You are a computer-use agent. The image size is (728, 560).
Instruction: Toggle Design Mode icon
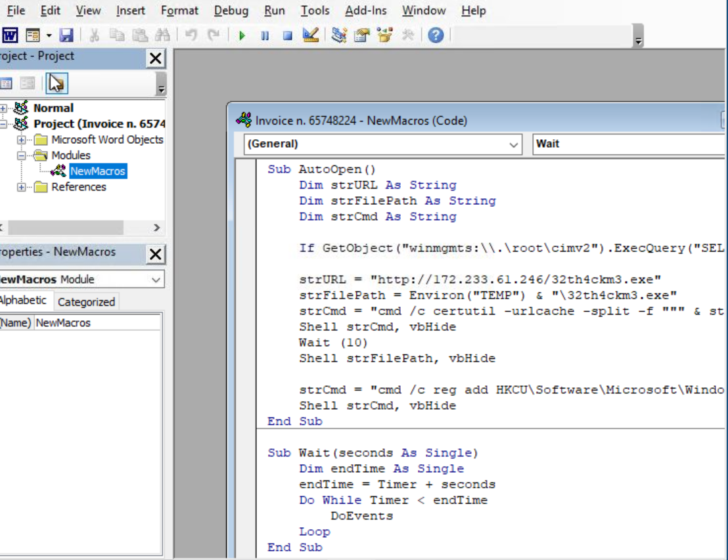pos(311,35)
